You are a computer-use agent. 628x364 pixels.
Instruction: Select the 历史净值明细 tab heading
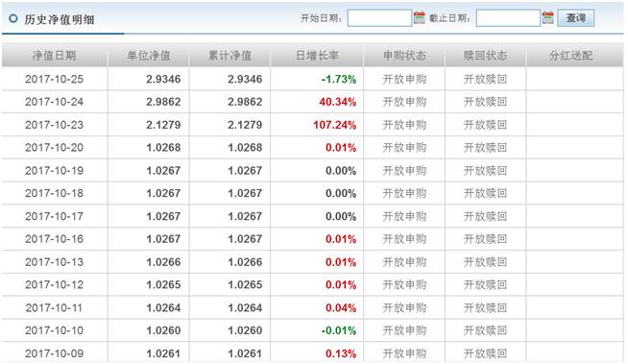click(60, 19)
